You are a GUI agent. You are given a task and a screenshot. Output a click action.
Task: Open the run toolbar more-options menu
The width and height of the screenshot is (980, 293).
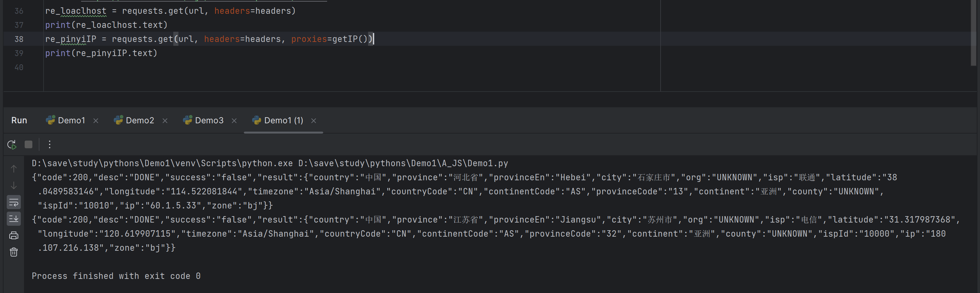coord(49,145)
